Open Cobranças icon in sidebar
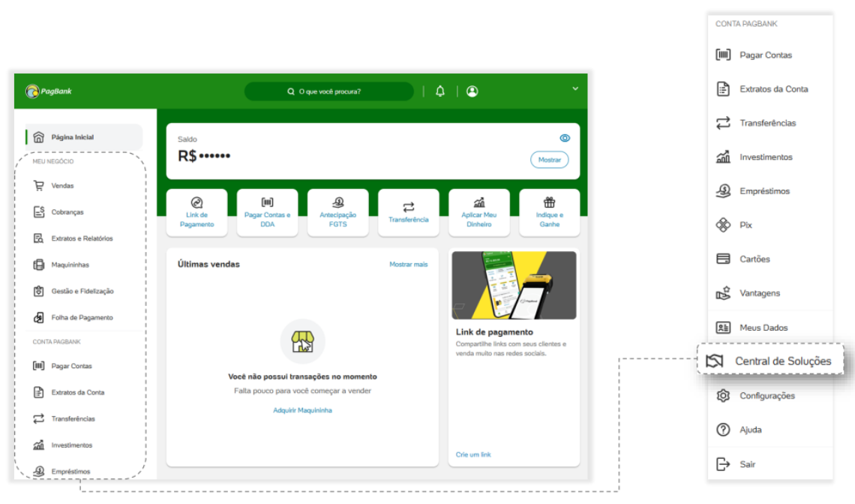Image resolution: width=855 pixels, height=504 pixels. click(39, 211)
